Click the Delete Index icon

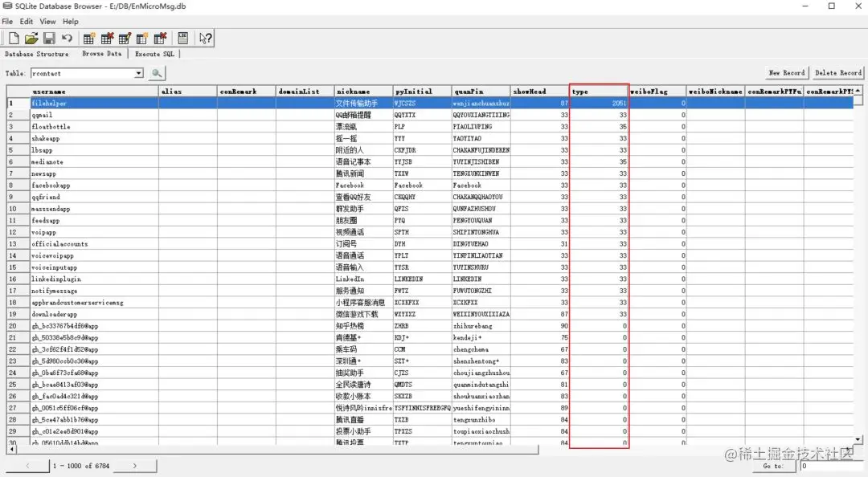coord(161,39)
